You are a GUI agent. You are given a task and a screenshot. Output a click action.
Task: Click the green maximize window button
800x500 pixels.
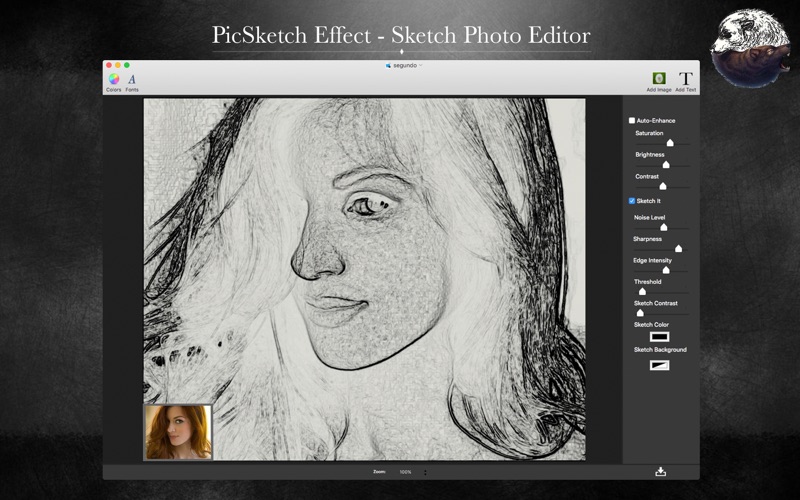(127, 65)
